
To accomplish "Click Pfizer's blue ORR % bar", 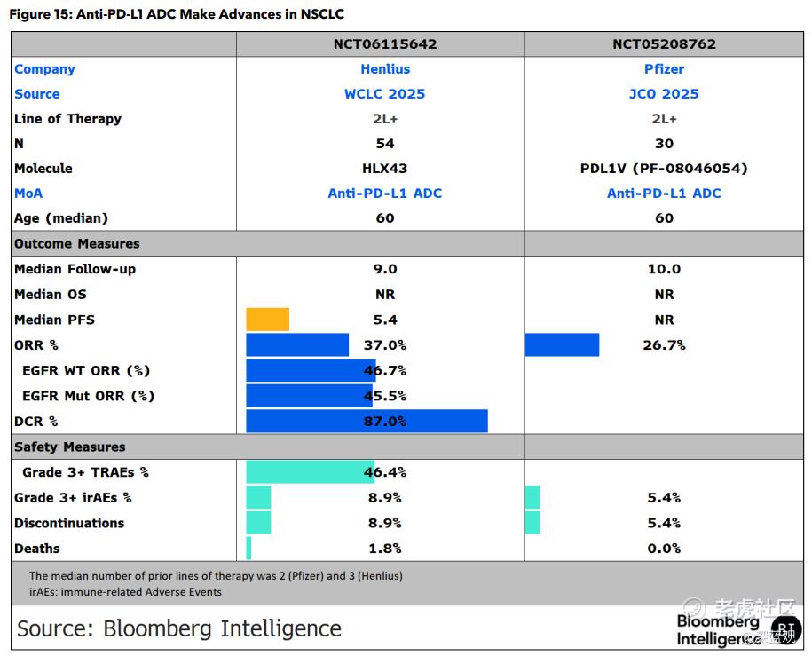I will click(562, 344).
